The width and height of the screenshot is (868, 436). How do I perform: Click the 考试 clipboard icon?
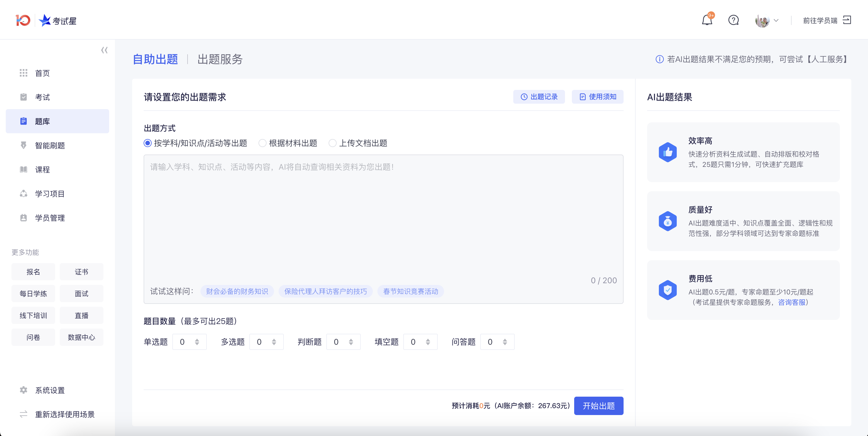[23, 97]
